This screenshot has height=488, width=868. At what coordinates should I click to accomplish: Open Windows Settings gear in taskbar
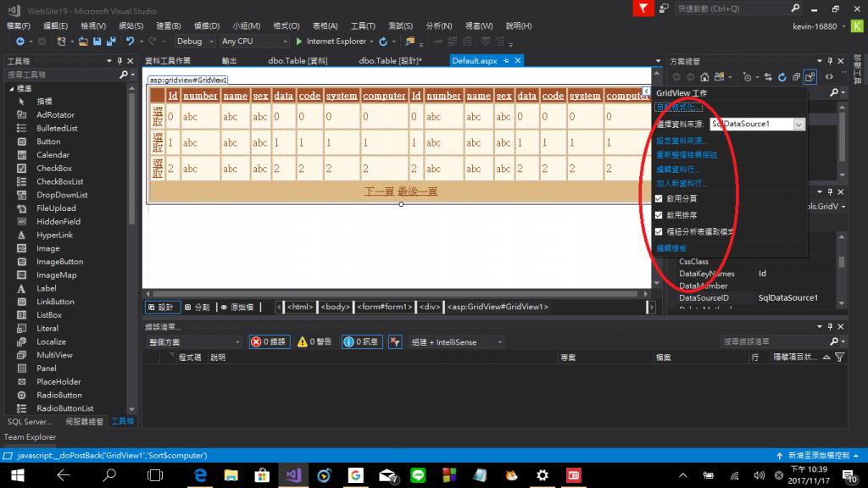[x=542, y=475]
